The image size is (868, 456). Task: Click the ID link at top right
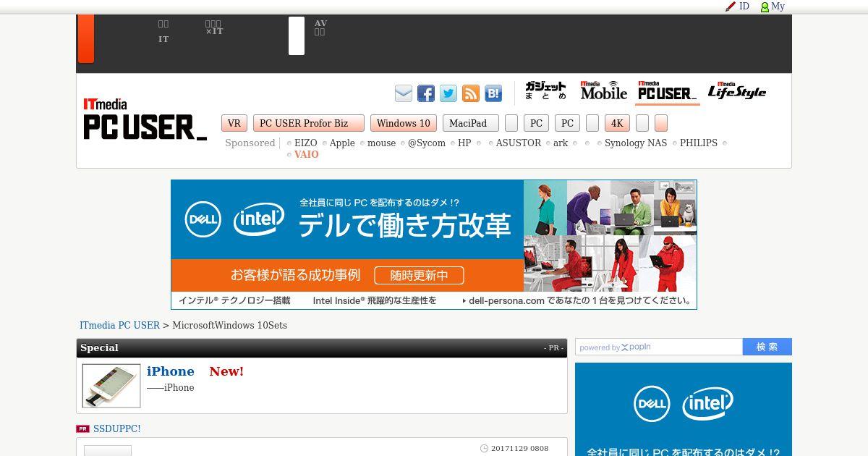[744, 7]
